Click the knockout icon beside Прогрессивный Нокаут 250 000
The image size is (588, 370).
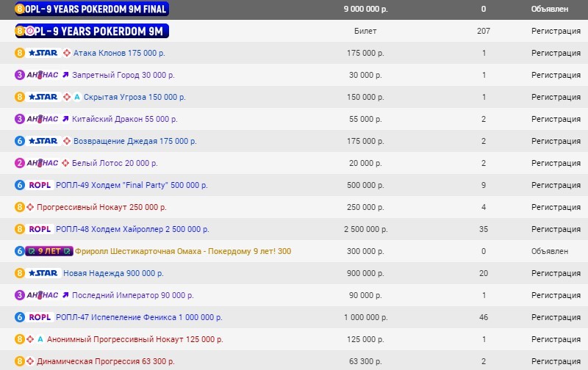click(31, 207)
